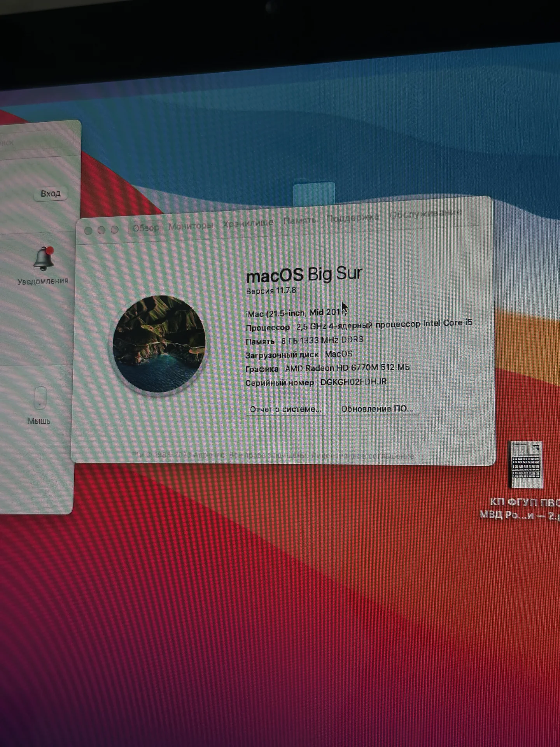Click the serial number DGKGH02FDHJR
This screenshot has width=560, height=747.
click(x=353, y=382)
